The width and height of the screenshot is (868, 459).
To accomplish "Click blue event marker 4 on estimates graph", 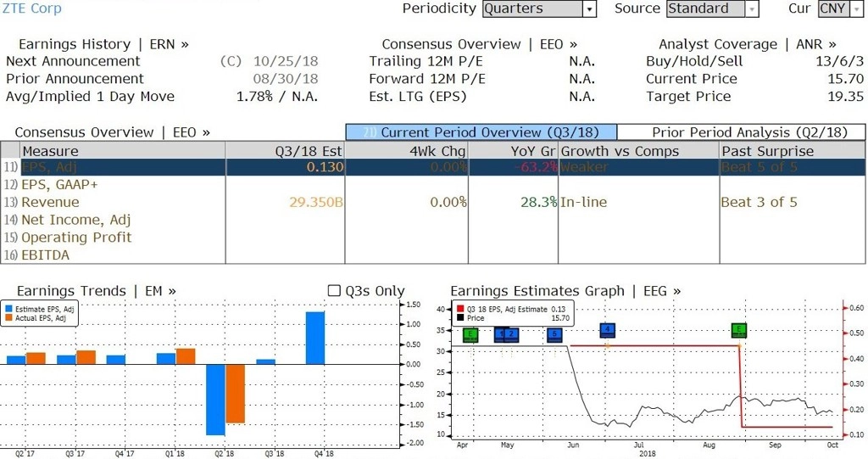I will [x=607, y=330].
